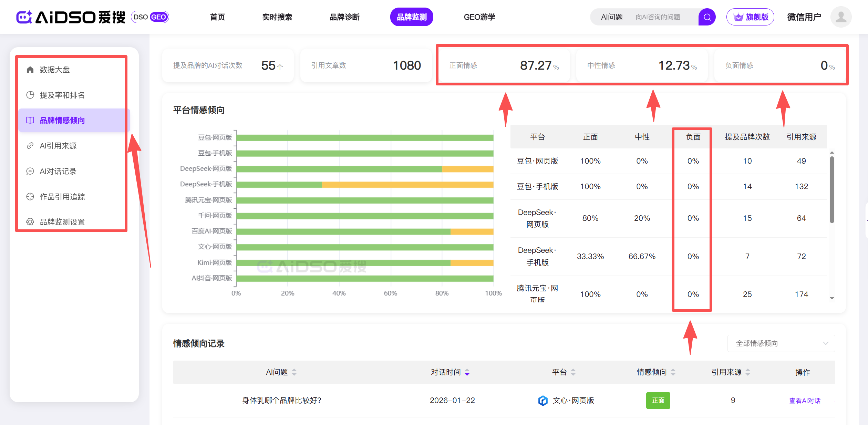Viewport: 868px width, 425px height.
Task: Open the 全部情感倾向 dropdown
Action: (781, 343)
